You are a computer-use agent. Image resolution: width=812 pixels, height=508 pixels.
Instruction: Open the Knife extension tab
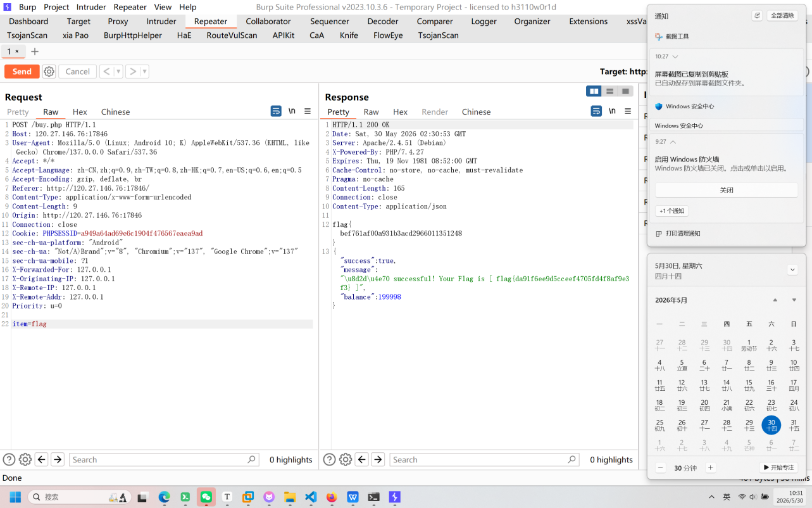(x=349, y=35)
